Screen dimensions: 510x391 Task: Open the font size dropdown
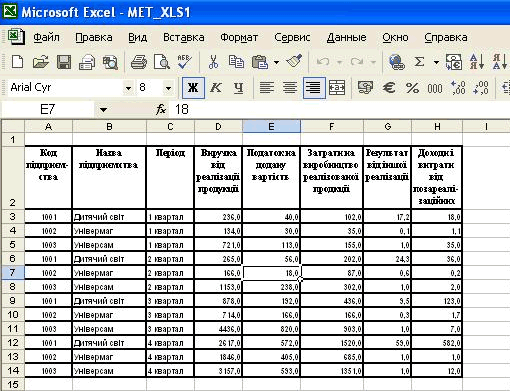169,88
